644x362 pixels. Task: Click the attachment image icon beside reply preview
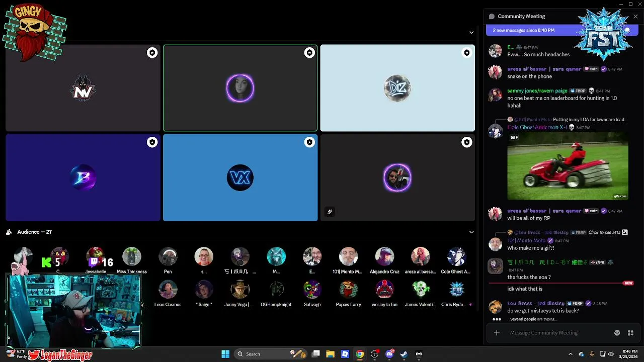tap(625, 233)
